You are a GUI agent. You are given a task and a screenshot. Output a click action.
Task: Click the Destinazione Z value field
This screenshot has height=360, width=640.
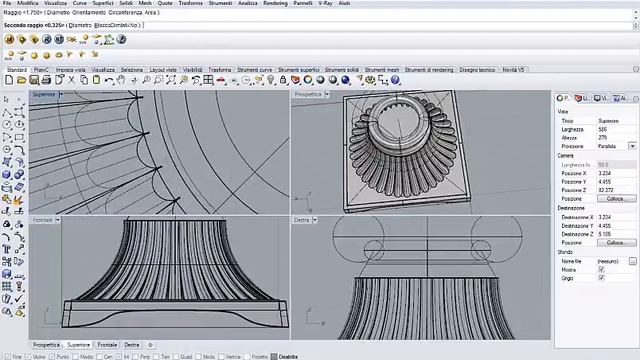616,234
